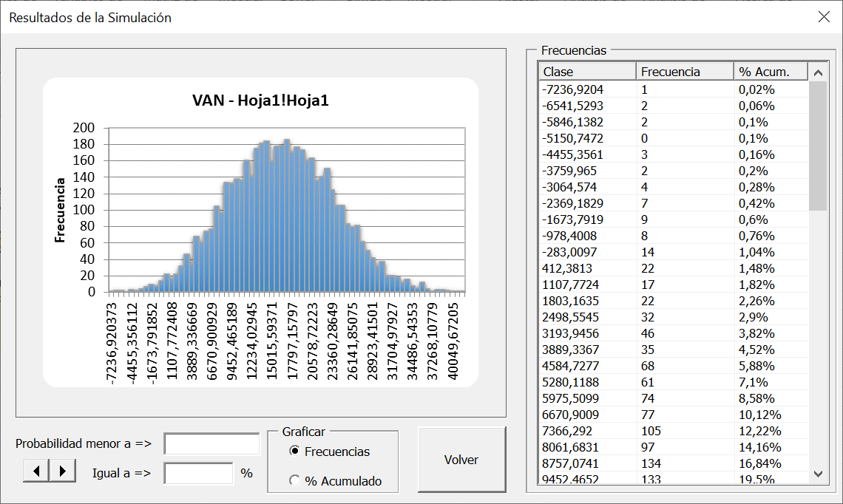The height and width of the screenshot is (504, 843).
Task: Select the row with class -1673,7919
Action: coord(674,219)
